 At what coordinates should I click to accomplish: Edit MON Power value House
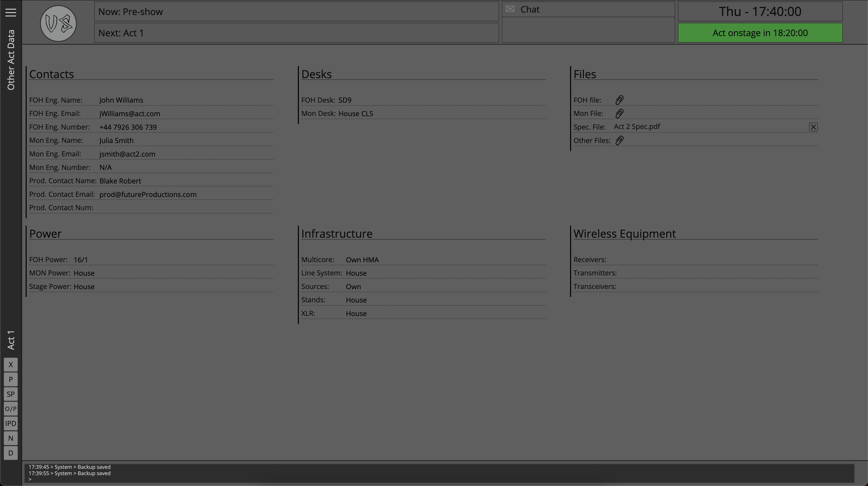point(84,273)
